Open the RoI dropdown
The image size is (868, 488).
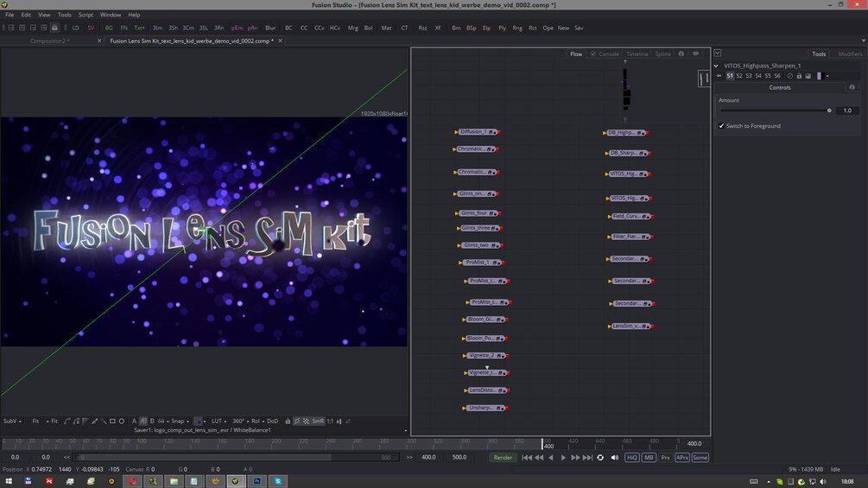pyautogui.click(x=257, y=421)
